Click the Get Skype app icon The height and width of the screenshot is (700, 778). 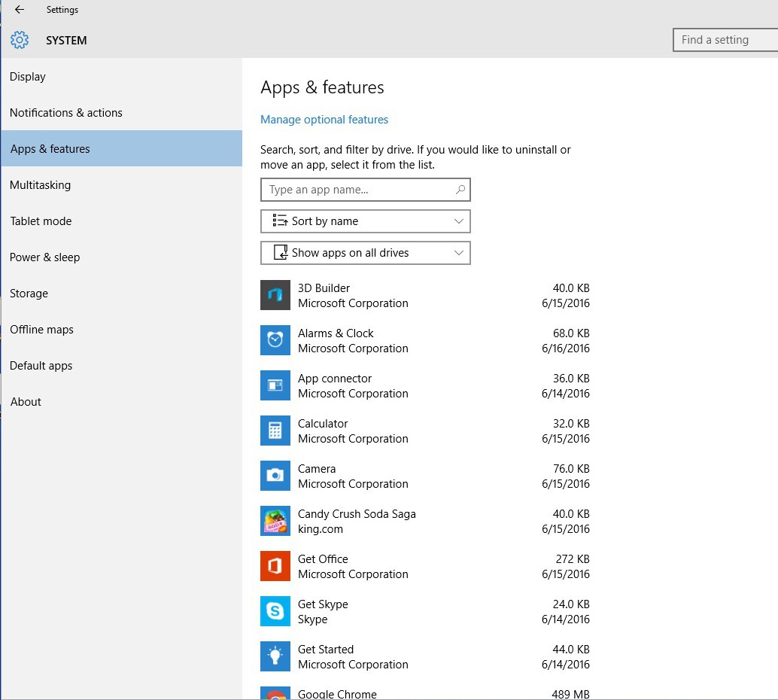pos(275,611)
